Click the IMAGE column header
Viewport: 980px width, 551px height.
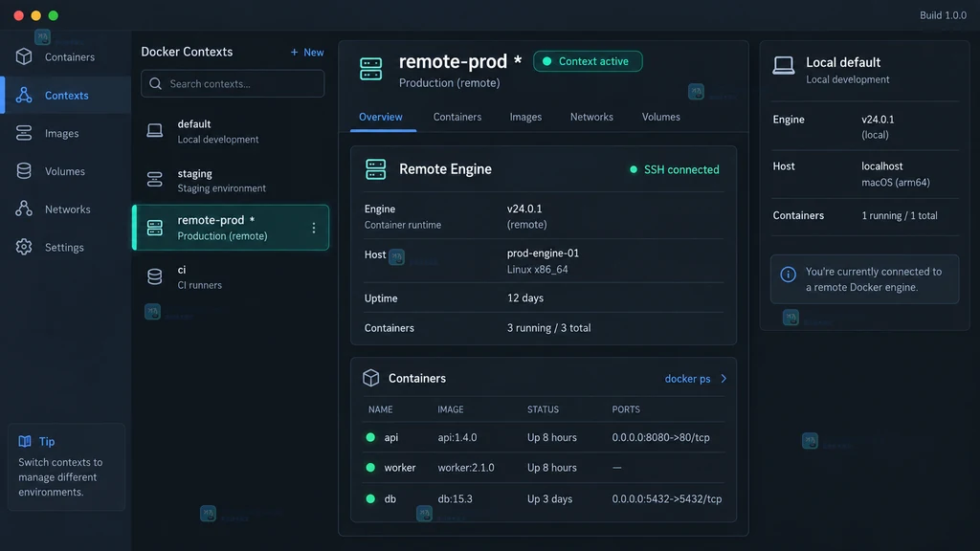click(451, 409)
